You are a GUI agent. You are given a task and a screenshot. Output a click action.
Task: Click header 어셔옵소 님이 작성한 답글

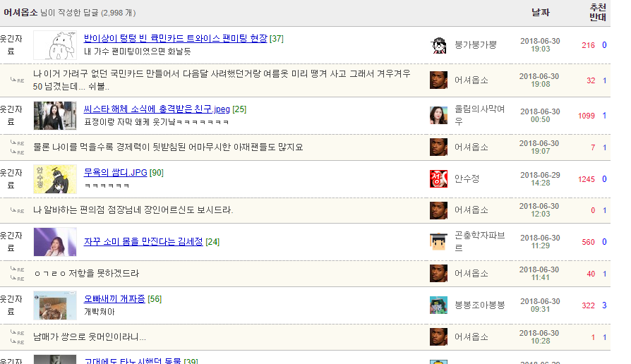point(70,13)
